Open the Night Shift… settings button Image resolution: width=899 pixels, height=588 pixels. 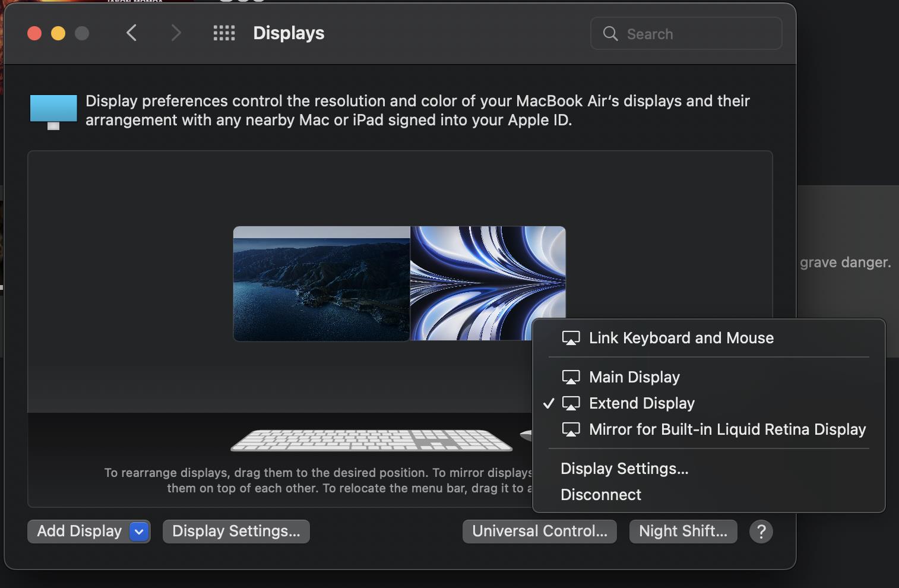coord(683,532)
